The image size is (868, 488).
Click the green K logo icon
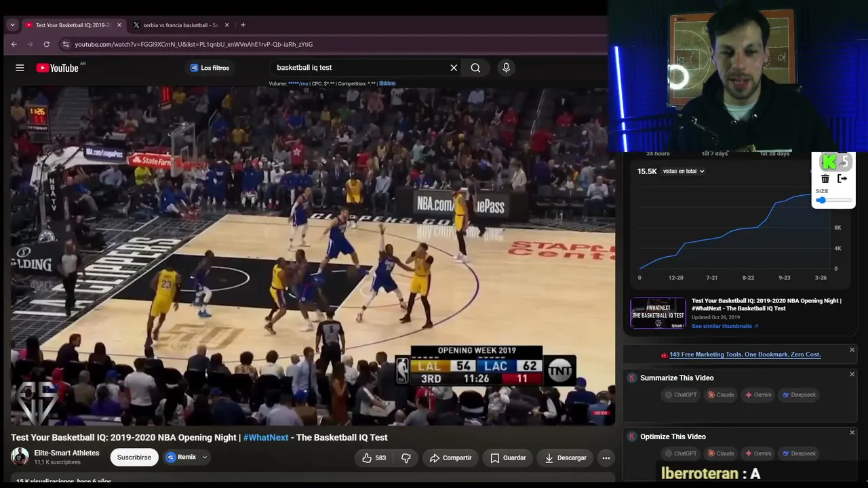click(x=829, y=162)
